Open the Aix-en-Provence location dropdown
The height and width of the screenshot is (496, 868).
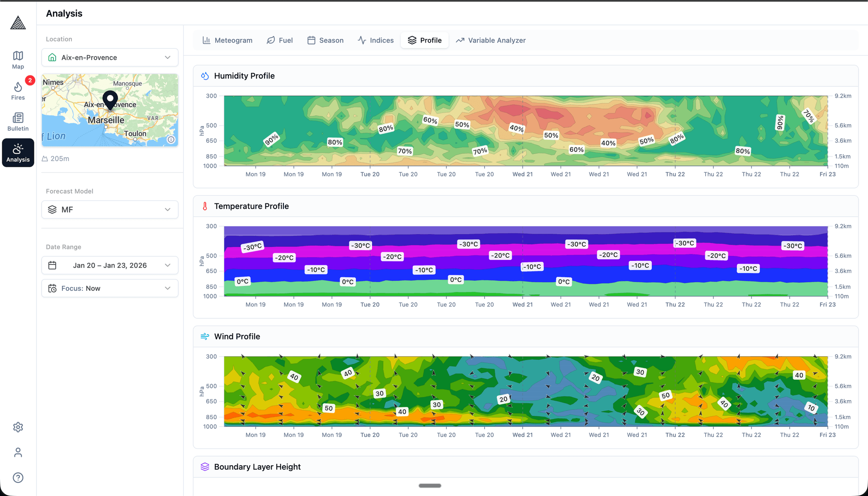[109, 57]
